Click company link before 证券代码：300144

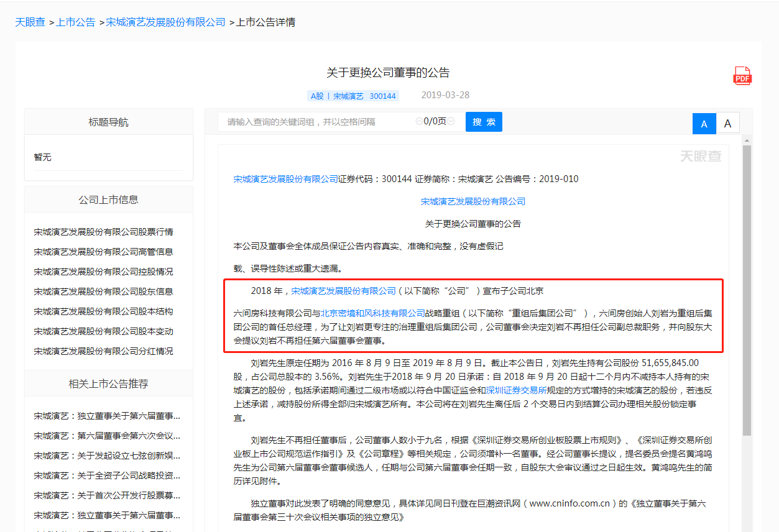point(286,179)
